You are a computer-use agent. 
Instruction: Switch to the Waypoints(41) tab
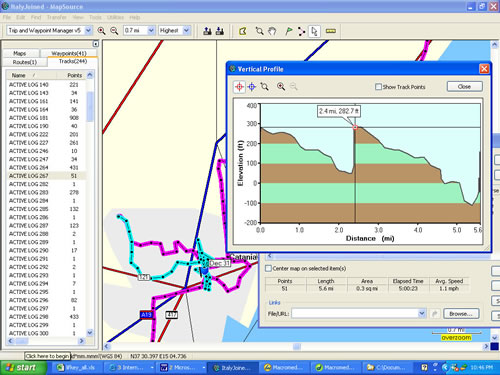point(69,53)
